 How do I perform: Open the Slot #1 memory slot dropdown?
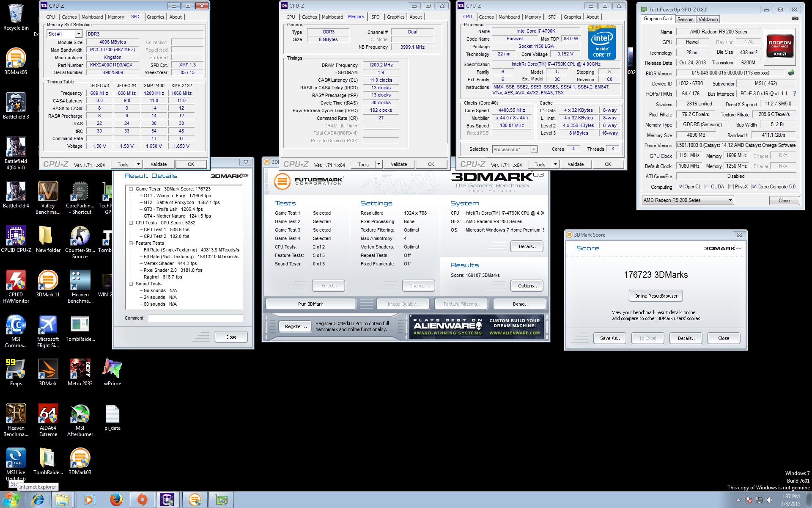79,34
